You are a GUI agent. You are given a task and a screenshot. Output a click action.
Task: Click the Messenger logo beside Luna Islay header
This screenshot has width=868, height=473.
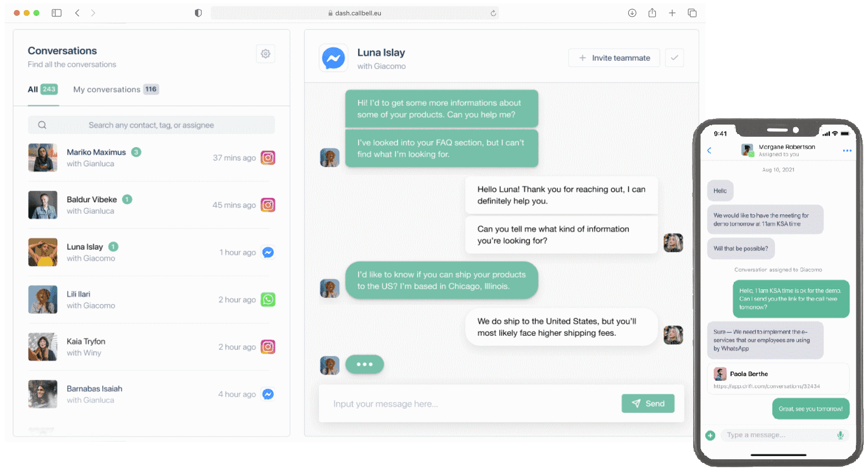(x=333, y=58)
